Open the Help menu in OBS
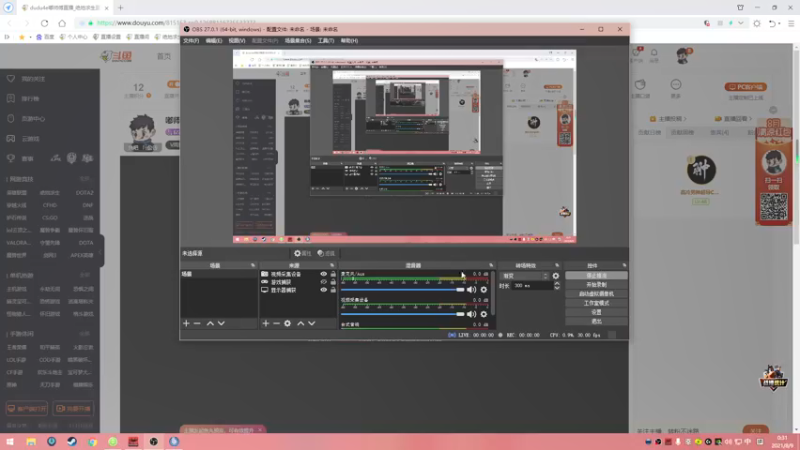The image size is (800, 450). tap(349, 41)
